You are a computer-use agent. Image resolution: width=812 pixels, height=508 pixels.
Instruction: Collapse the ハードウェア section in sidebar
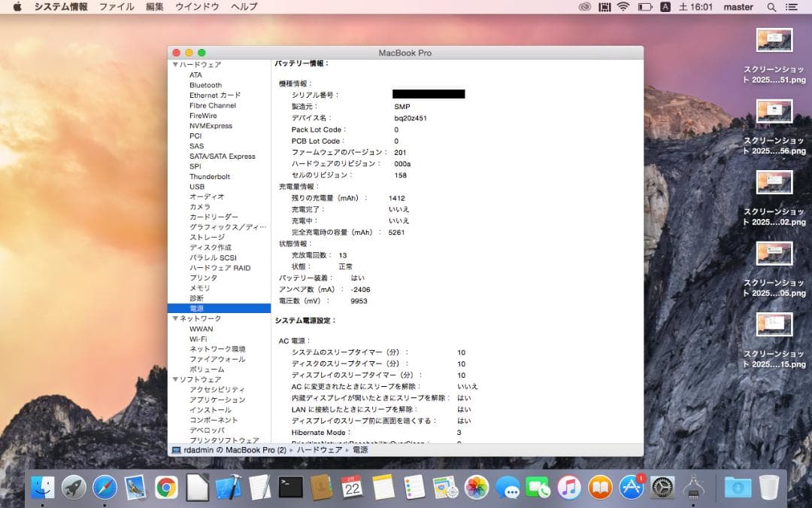click(174, 64)
